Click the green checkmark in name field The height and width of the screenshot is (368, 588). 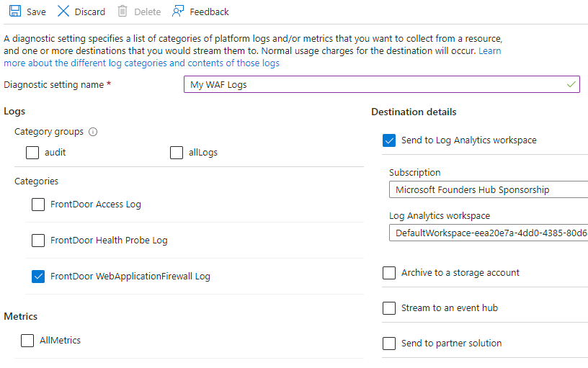pos(571,84)
